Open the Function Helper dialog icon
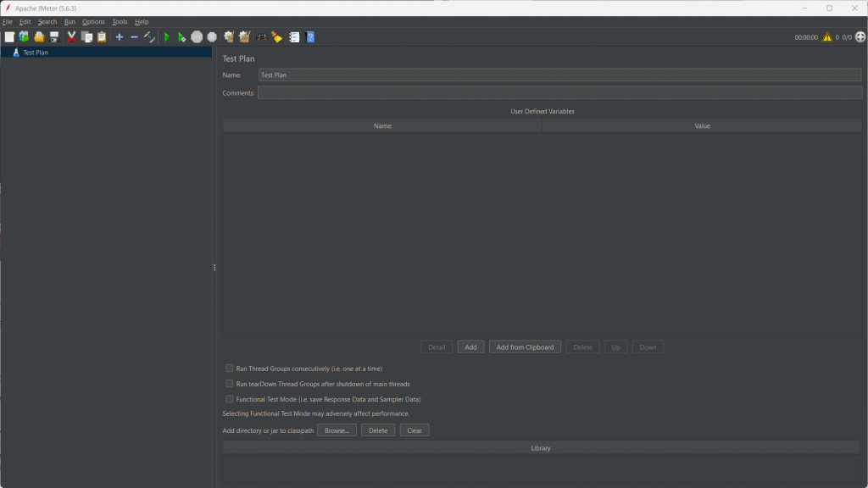 pos(294,37)
